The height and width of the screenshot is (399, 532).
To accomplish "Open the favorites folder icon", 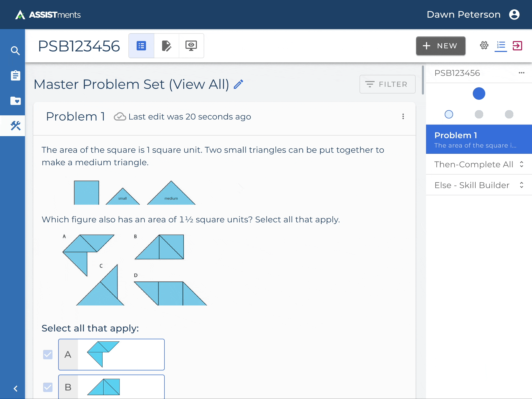I will tap(15, 101).
